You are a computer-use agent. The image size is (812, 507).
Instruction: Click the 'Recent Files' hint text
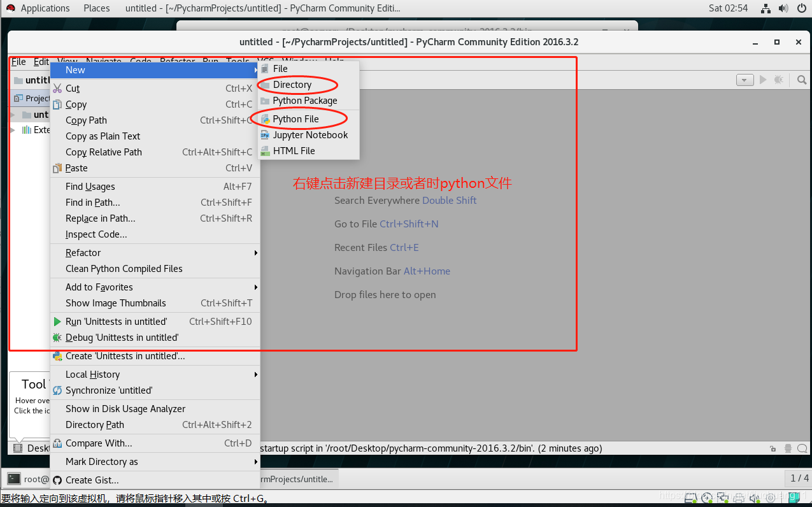pos(360,248)
